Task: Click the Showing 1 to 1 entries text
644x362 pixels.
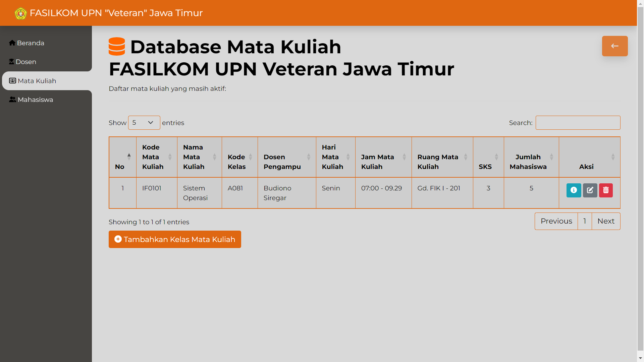Action: 149,222
